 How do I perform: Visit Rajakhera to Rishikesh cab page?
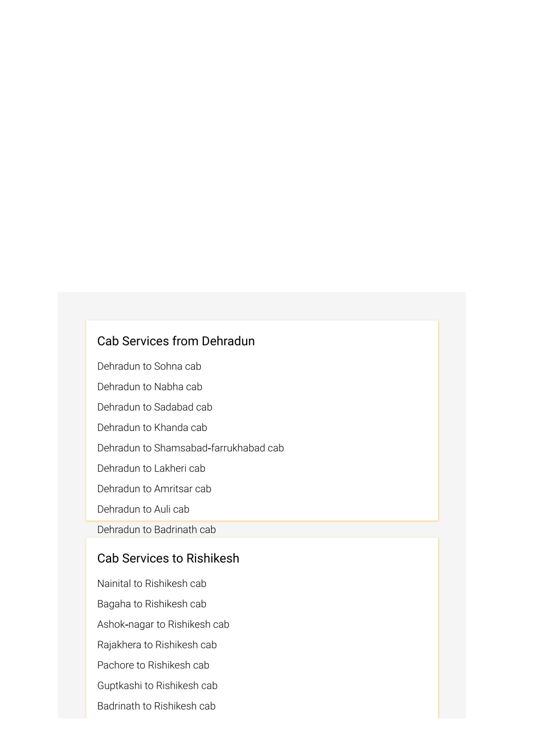click(157, 645)
